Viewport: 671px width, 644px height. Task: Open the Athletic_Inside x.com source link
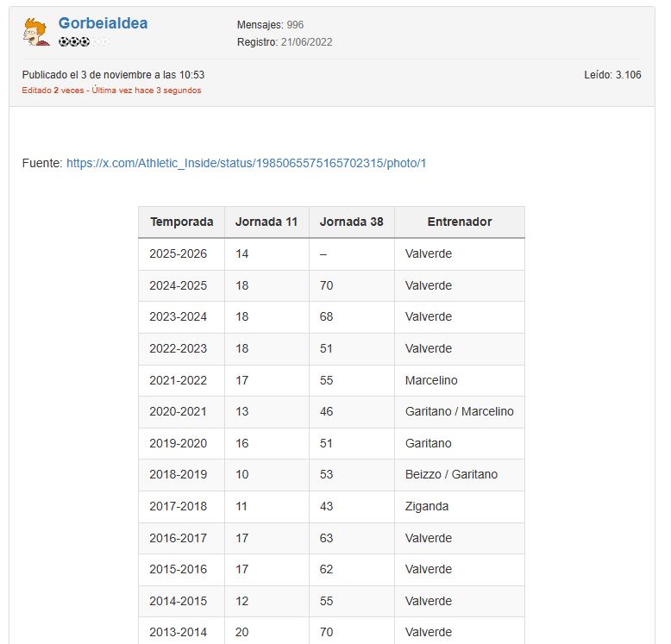coord(246,163)
